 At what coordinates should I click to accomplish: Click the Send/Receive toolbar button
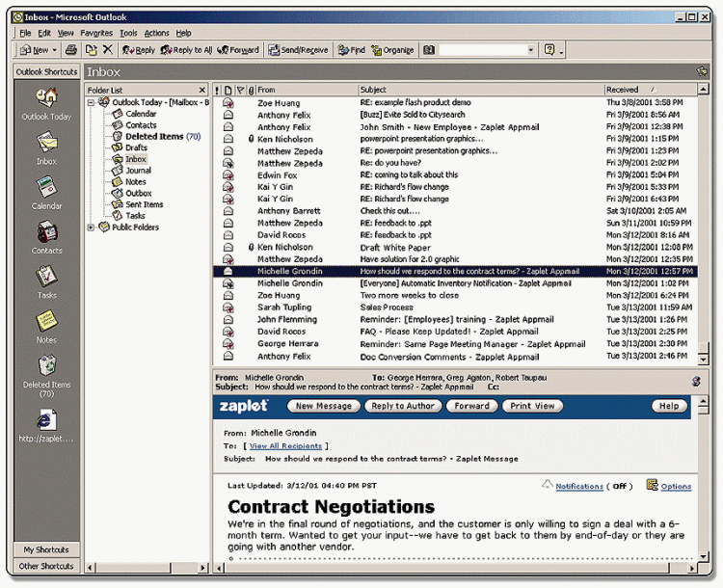click(298, 50)
